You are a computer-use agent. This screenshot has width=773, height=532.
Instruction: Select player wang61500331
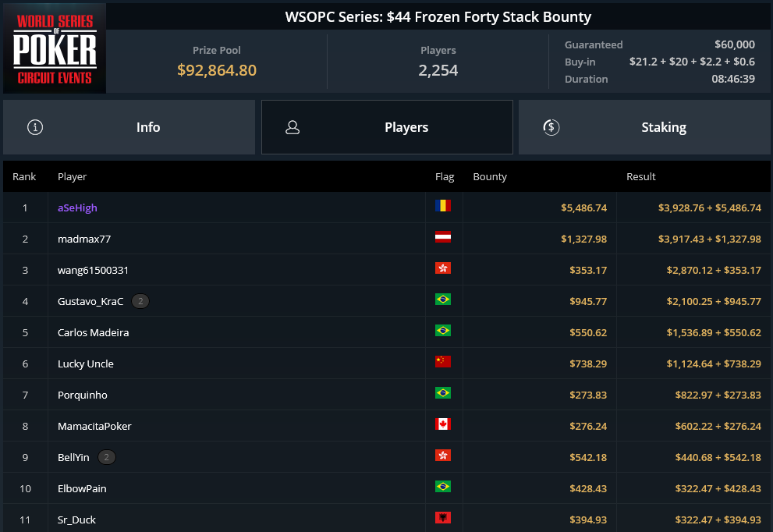pyautogui.click(x=93, y=270)
